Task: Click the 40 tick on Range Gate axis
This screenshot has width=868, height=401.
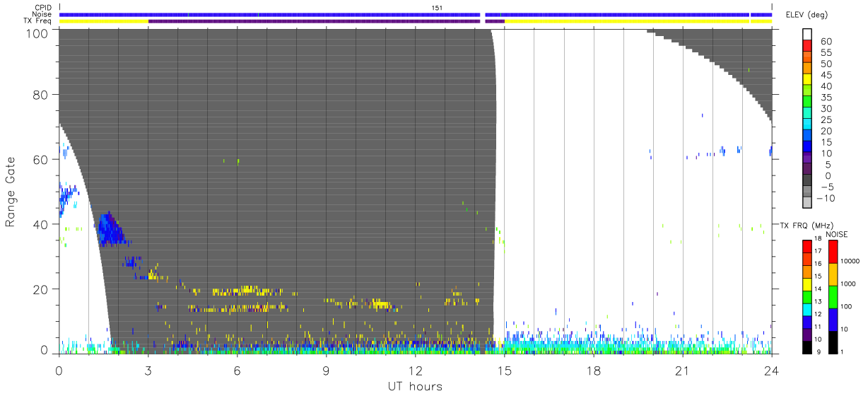Action: [41, 224]
